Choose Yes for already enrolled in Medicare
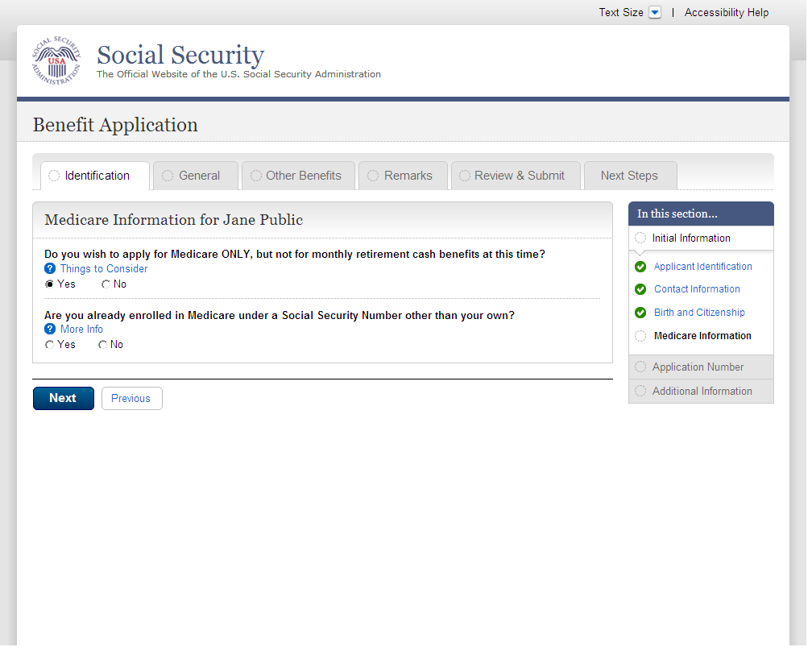The image size is (812, 651). pyautogui.click(x=50, y=345)
